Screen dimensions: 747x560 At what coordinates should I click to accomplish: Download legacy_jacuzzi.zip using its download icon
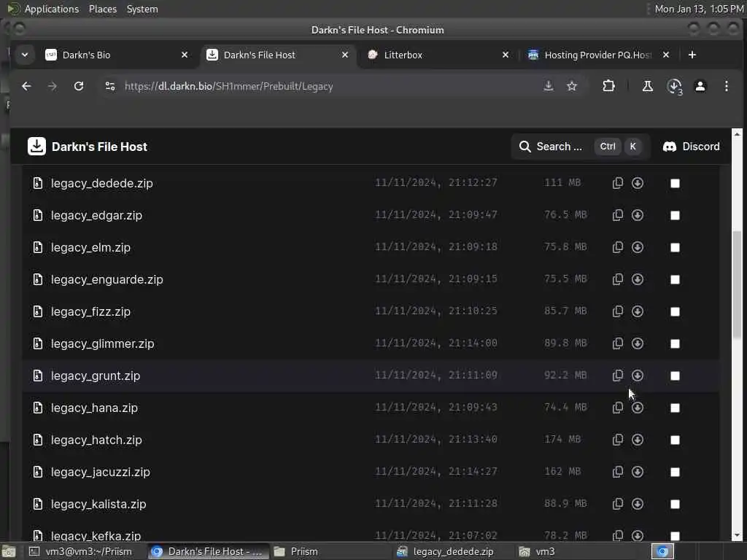point(638,472)
